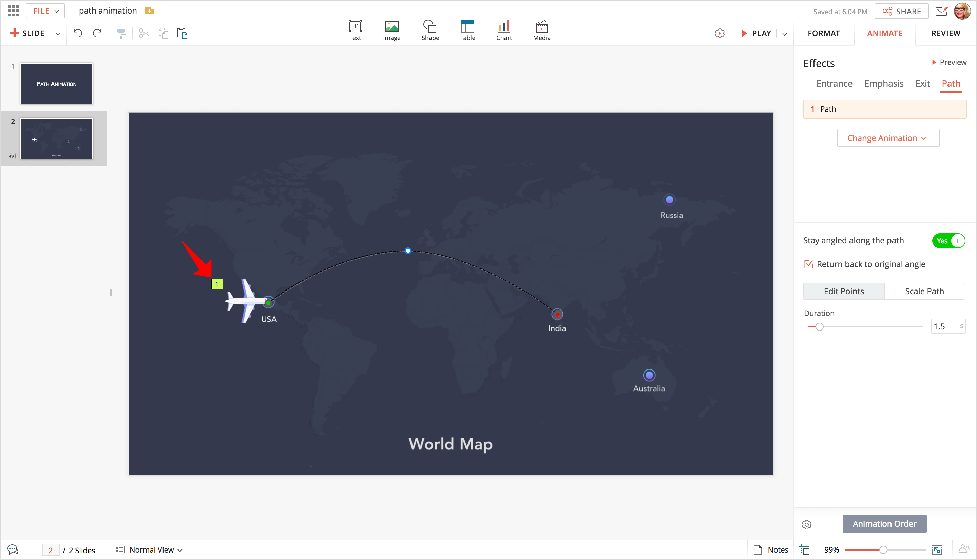Switch to the Entrance effects tab

coord(834,83)
